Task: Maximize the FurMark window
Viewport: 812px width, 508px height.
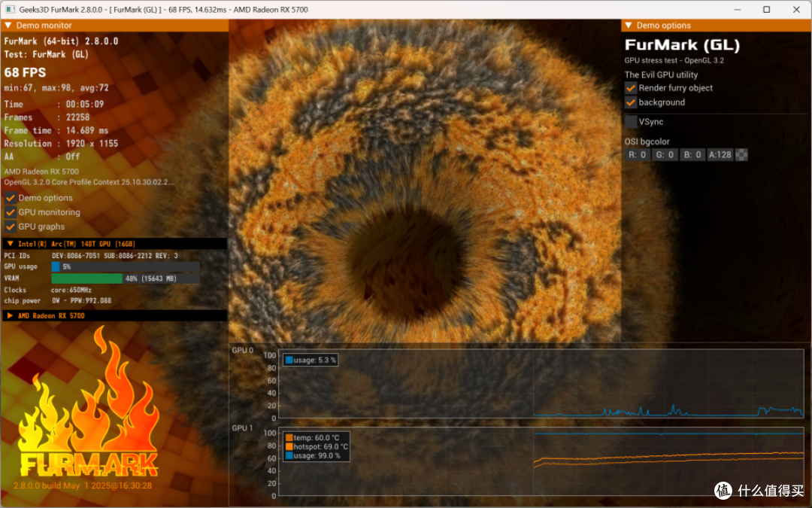Action: (x=766, y=9)
